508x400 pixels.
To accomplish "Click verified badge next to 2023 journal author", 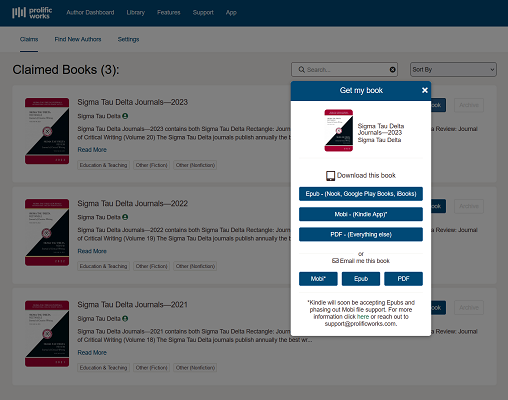I will click(x=125, y=116).
